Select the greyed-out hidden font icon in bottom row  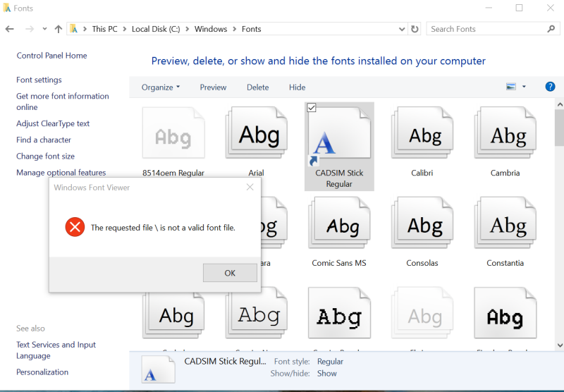(422, 313)
